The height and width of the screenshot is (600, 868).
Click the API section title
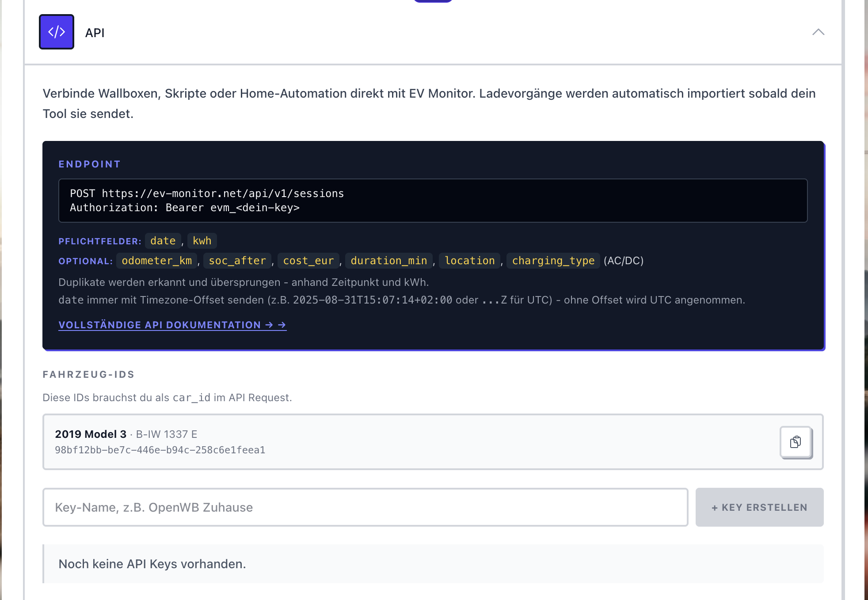point(95,33)
